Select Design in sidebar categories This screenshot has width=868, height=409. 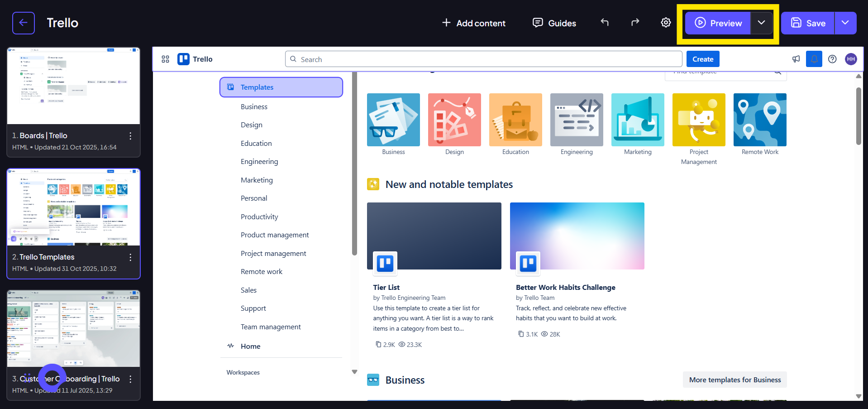pyautogui.click(x=252, y=125)
